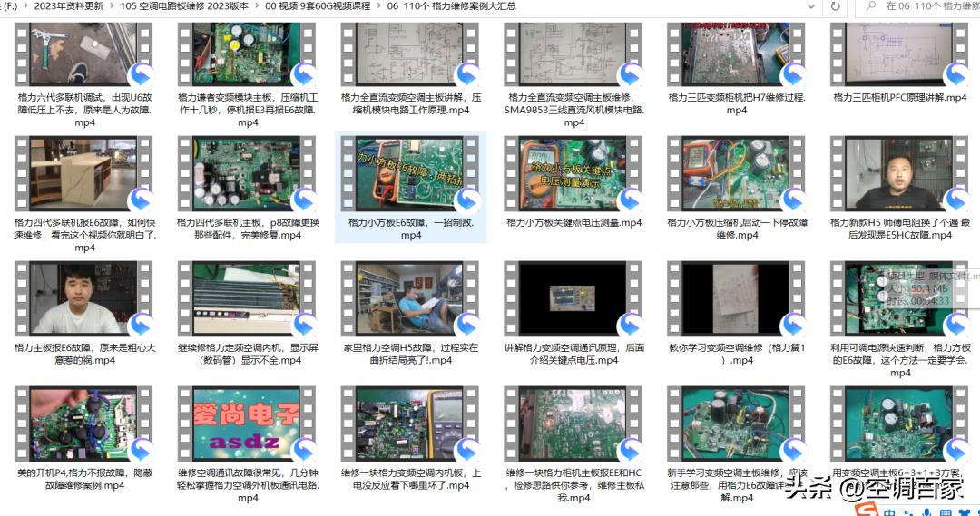This screenshot has height=516, width=980.
Task: Select the 格力四代多联机主板 p8故障 thumbnail
Action: [x=247, y=174]
